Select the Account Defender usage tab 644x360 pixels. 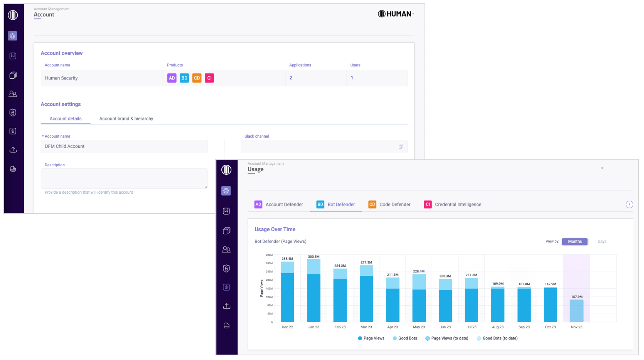point(279,205)
